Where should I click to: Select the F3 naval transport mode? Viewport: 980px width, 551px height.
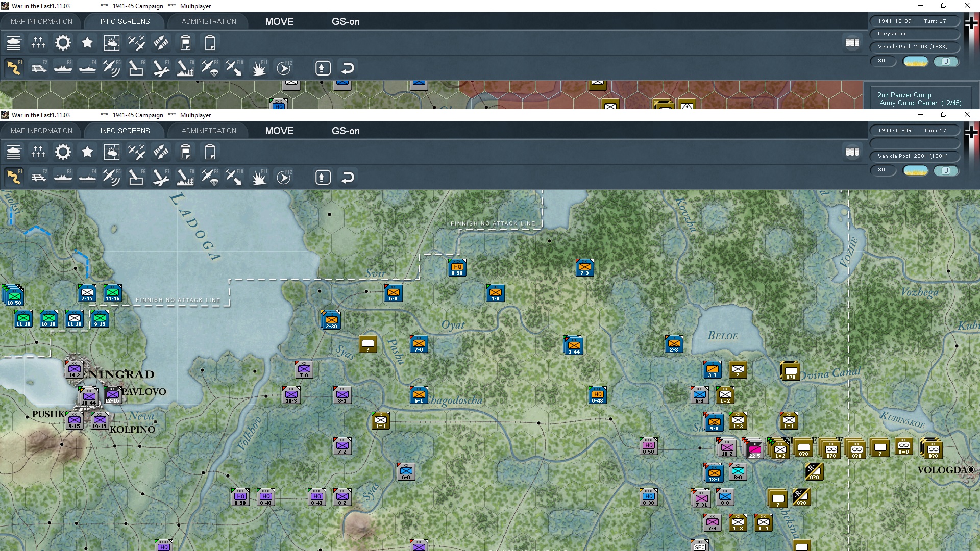[x=63, y=177]
